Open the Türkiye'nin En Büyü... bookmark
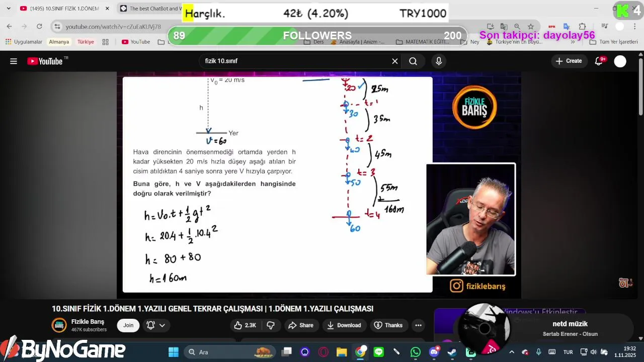 click(x=514, y=42)
